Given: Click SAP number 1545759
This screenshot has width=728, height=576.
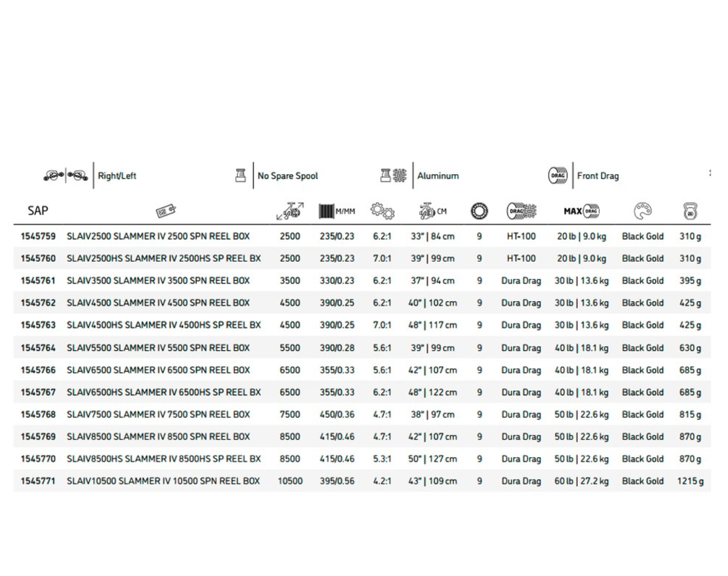Looking at the screenshot, I should [x=38, y=236].
